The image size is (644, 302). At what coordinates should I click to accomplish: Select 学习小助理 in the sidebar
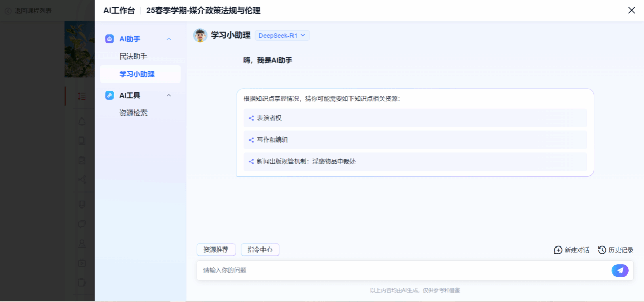(x=137, y=74)
